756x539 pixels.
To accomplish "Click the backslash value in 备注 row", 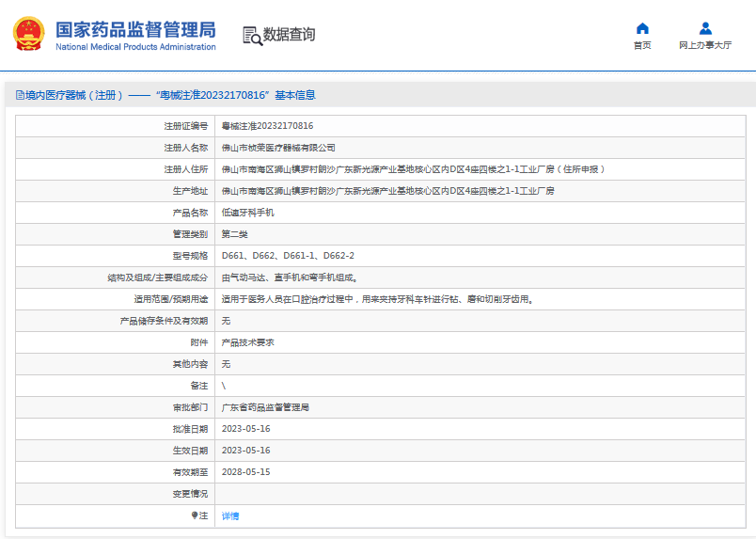I will (224, 386).
